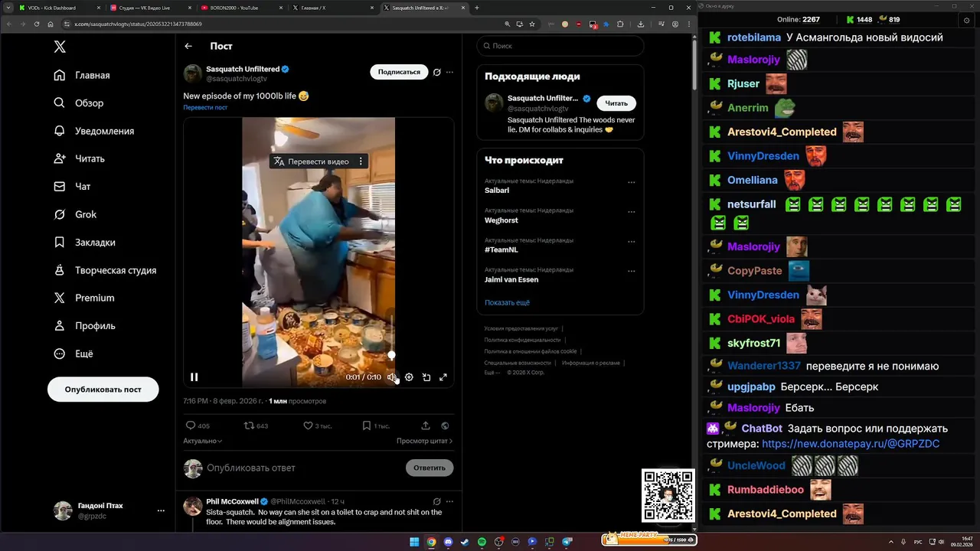This screenshot has width=980, height=551.
Task: Open Просмотр цитат link
Action: tap(424, 441)
